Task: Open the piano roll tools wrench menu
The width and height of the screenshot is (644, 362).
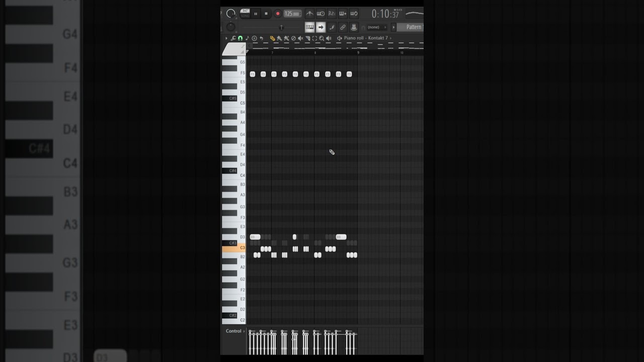Action: click(x=233, y=38)
